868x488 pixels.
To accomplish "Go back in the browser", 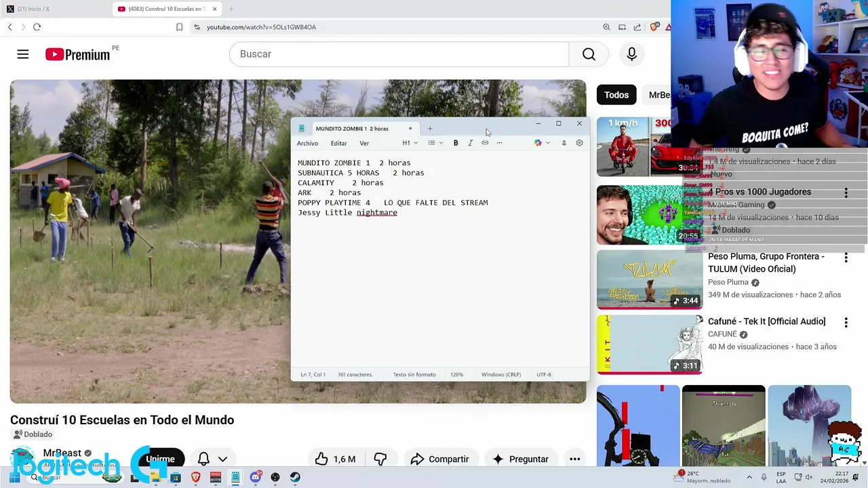I will 10,27.
